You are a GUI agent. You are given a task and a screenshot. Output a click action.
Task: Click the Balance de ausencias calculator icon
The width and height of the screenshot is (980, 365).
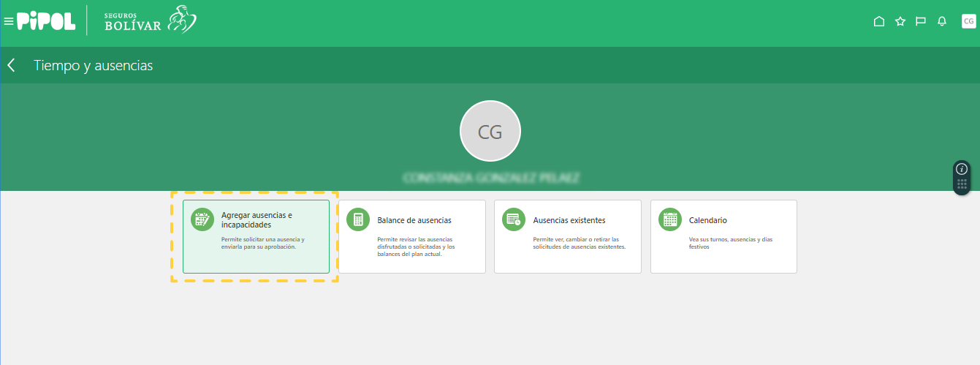pyautogui.click(x=358, y=219)
